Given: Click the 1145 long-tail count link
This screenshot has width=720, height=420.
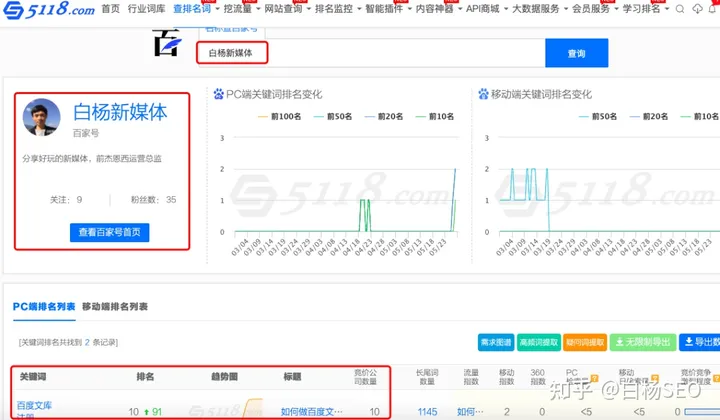Looking at the screenshot, I should pos(427,412).
